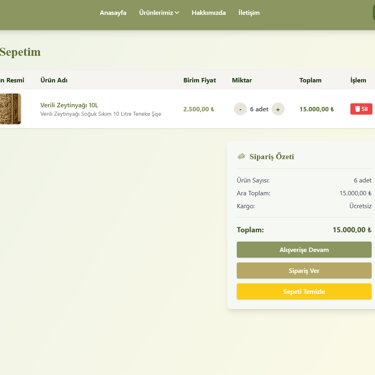Select the Ara Toplam label
Viewport: 375px width, 375px height.
(253, 193)
